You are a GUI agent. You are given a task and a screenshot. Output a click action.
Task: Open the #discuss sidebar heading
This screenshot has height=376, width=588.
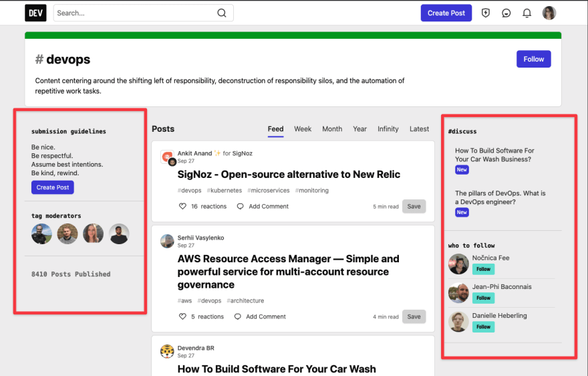pyautogui.click(x=462, y=132)
